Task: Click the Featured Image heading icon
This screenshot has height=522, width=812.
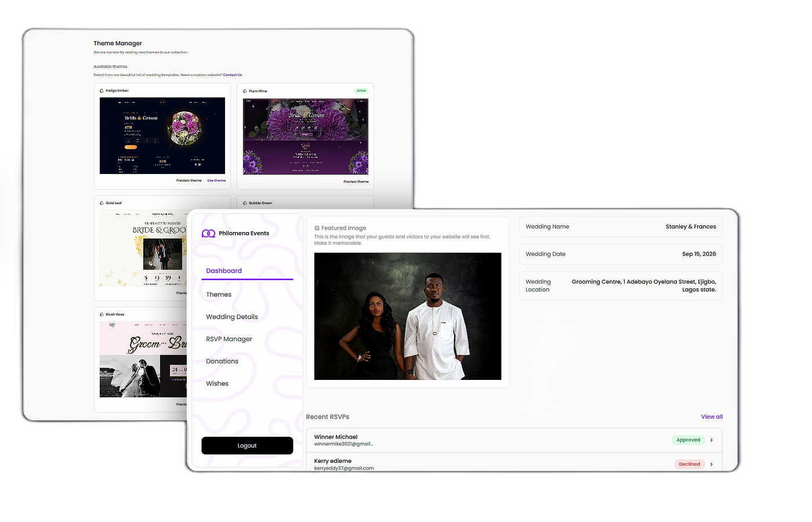Action: 317,229
